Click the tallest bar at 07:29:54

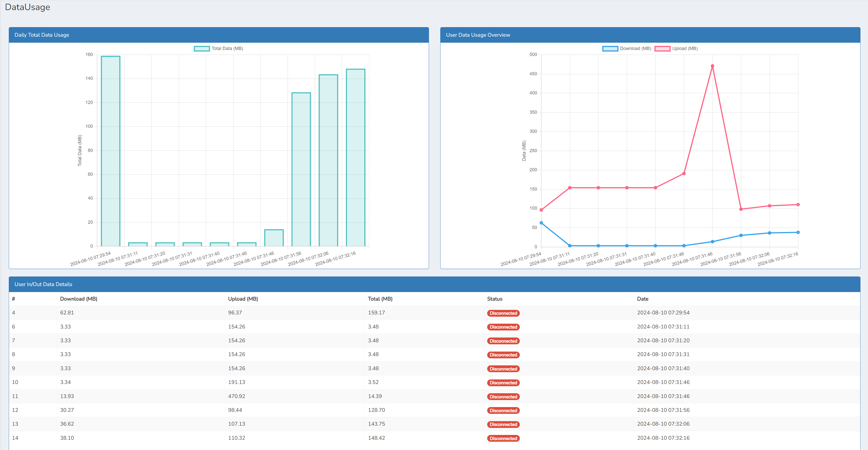pyautogui.click(x=111, y=151)
